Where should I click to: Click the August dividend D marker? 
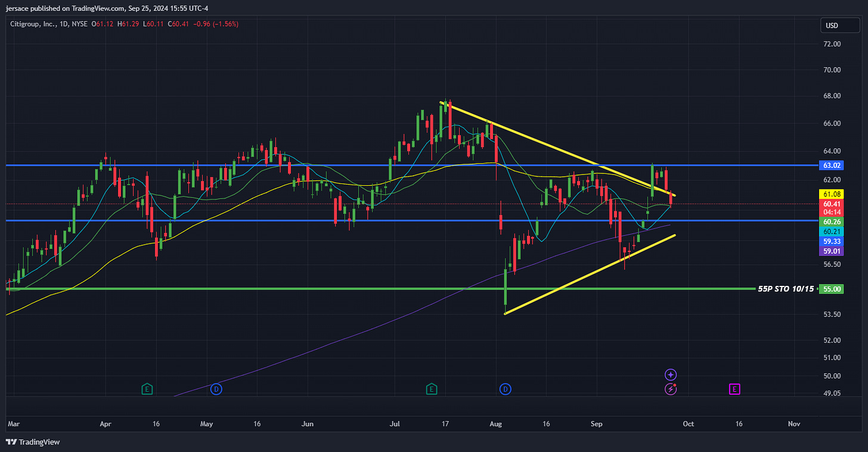tap(505, 389)
